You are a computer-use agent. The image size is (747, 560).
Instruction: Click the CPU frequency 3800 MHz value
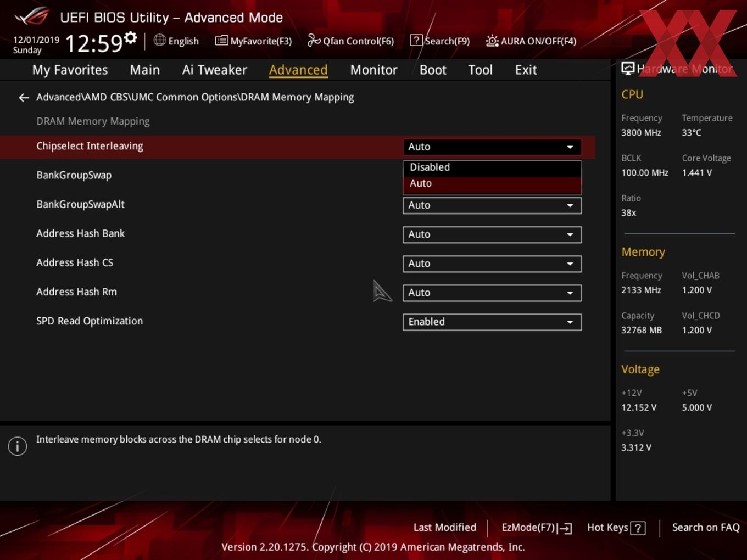click(x=641, y=132)
